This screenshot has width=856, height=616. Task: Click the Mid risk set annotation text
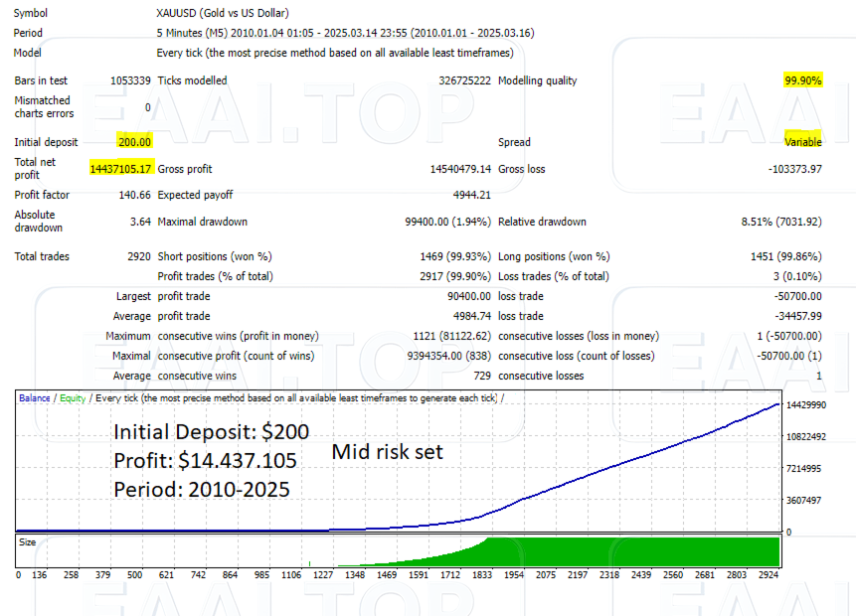pyautogui.click(x=387, y=452)
